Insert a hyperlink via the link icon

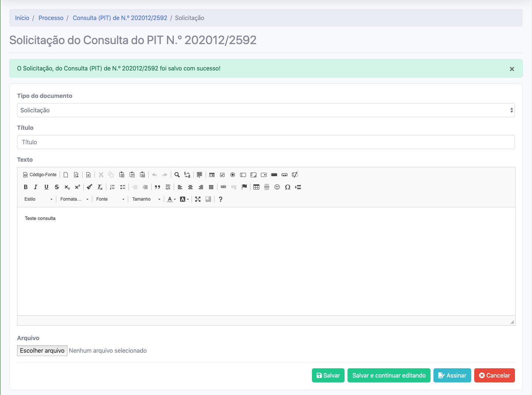click(223, 187)
